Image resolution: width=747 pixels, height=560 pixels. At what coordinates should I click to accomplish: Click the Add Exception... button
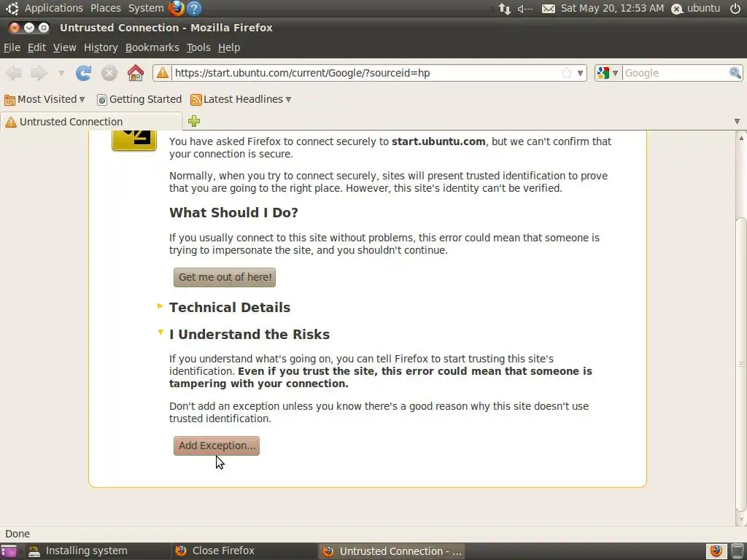[x=216, y=446]
